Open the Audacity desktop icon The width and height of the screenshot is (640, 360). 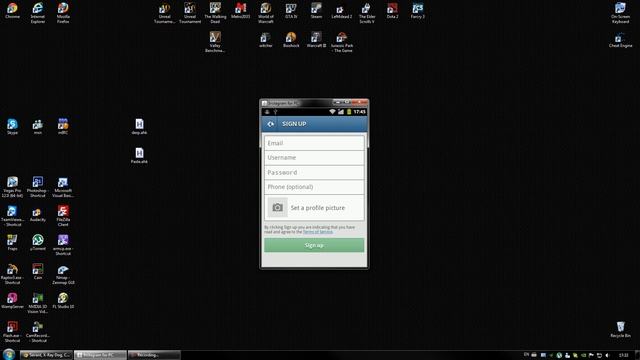tap(38, 214)
